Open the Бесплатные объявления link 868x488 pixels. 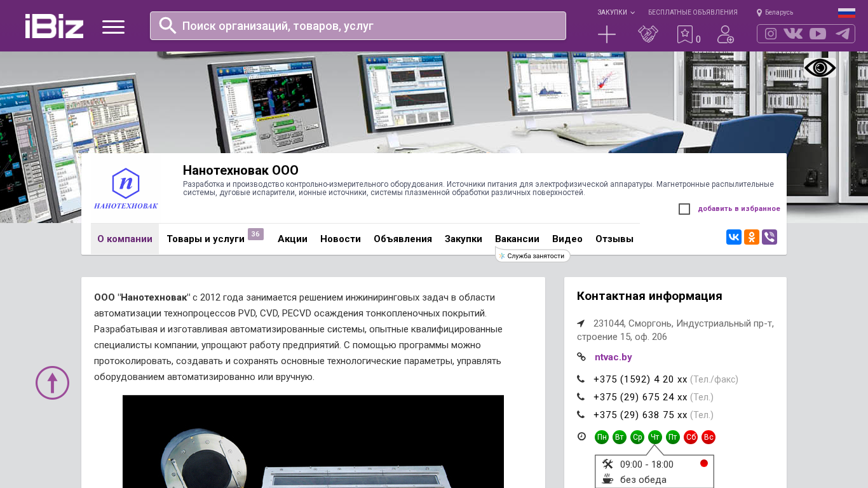tap(693, 12)
